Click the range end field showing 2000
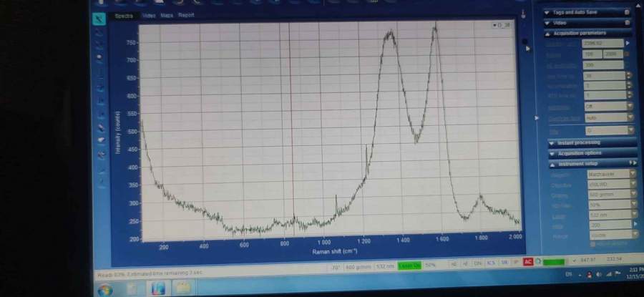The image size is (644, 297). pos(613,54)
